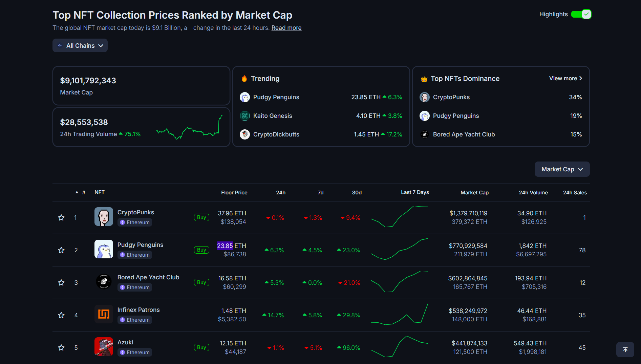Screen dimensions: 641x364
Task: Click Pudgy Penguins icon in Trending card
Action: click(x=245, y=97)
